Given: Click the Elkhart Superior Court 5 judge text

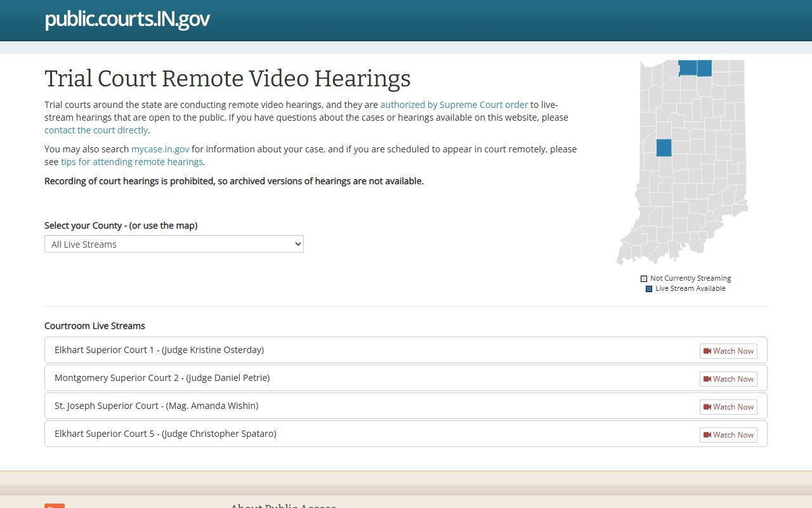Looking at the screenshot, I should (166, 434).
